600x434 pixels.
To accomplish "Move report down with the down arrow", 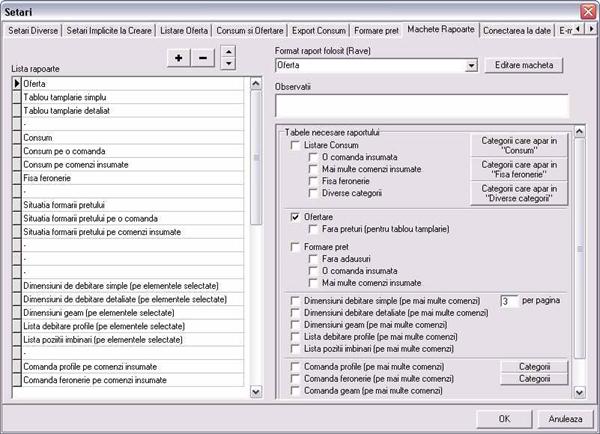I will click(x=228, y=64).
